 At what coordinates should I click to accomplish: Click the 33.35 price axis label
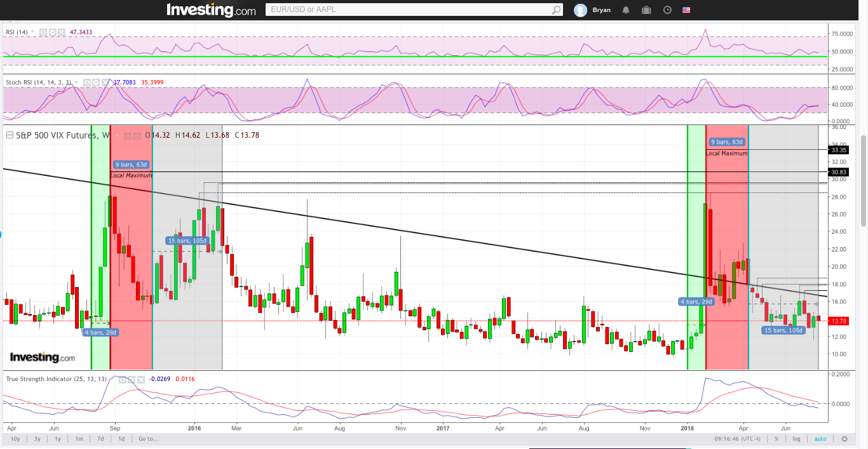pyautogui.click(x=839, y=150)
